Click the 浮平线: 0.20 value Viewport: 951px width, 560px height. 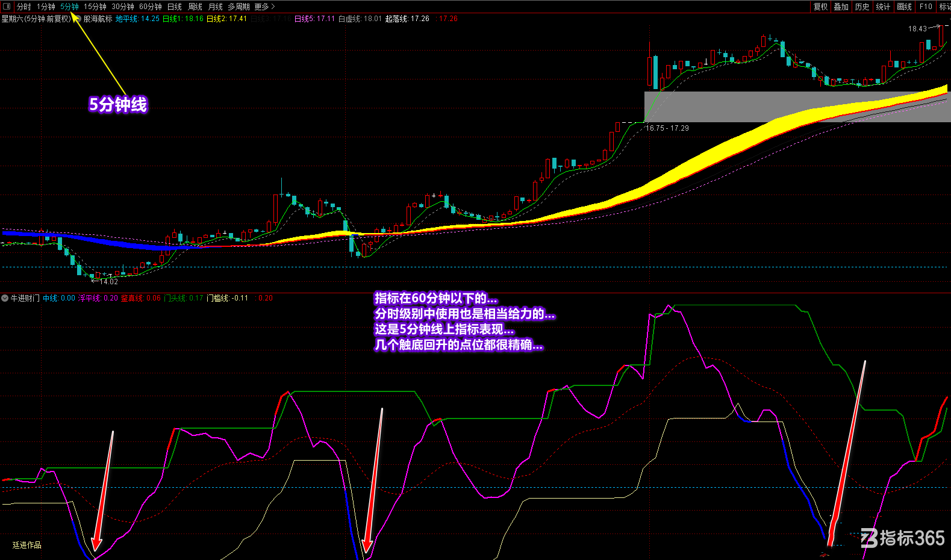98,298
